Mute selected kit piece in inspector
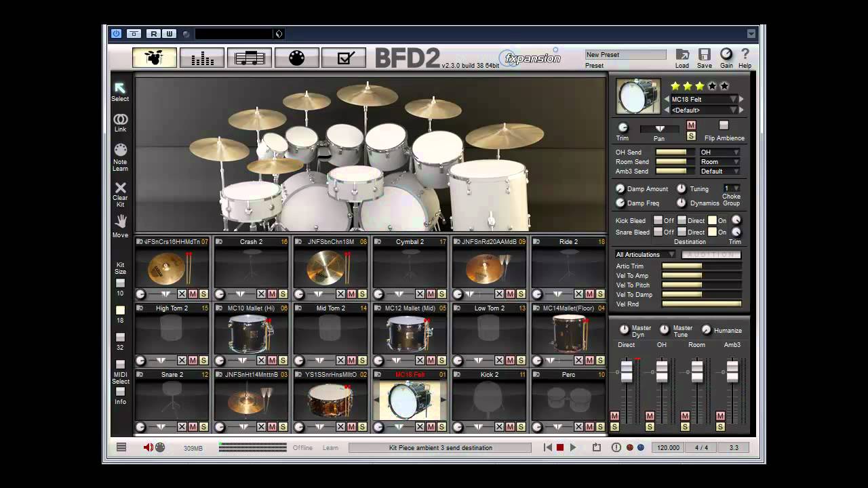This screenshot has height=488, width=868. click(x=691, y=125)
